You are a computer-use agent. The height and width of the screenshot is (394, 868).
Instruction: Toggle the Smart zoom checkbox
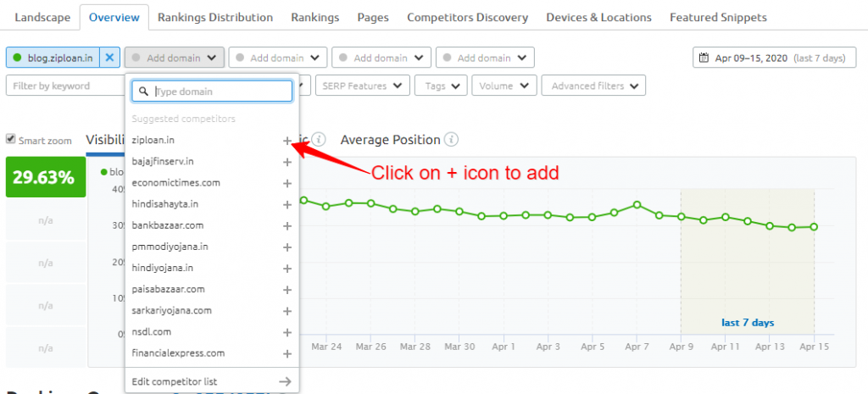tap(10, 140)
